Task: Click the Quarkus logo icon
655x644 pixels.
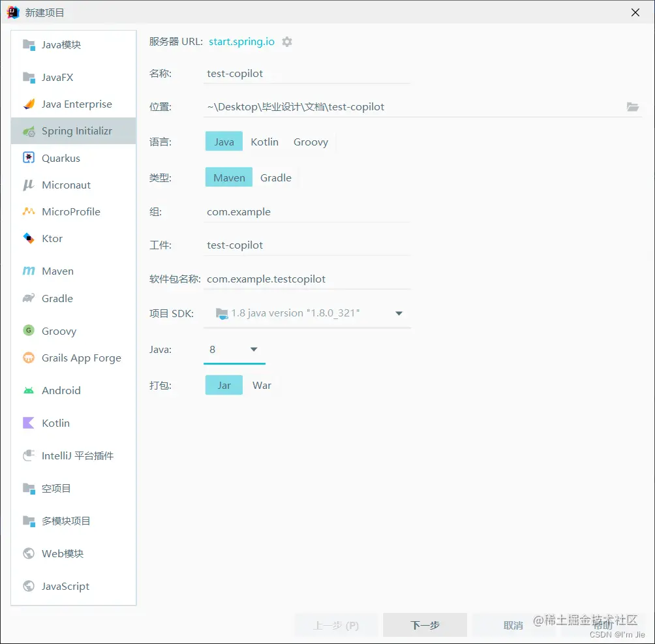Action: [29, 157]
